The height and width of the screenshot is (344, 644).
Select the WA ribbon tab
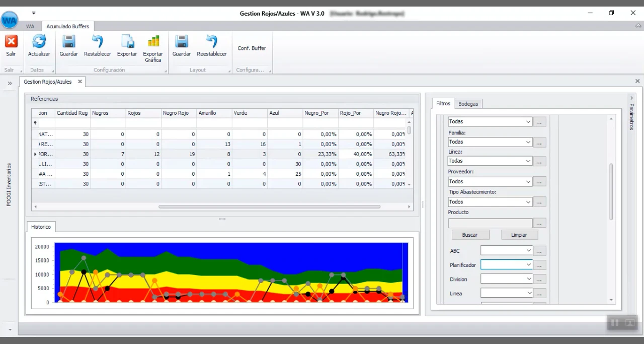pyautogui.click(x=30, y=26)
